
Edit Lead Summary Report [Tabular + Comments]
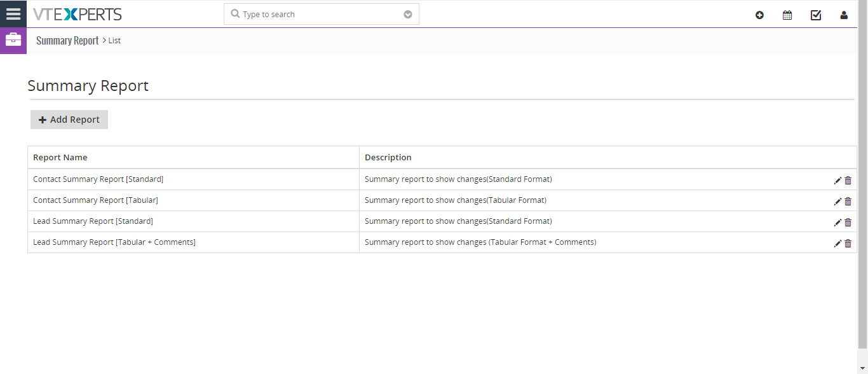coord(837,244)
